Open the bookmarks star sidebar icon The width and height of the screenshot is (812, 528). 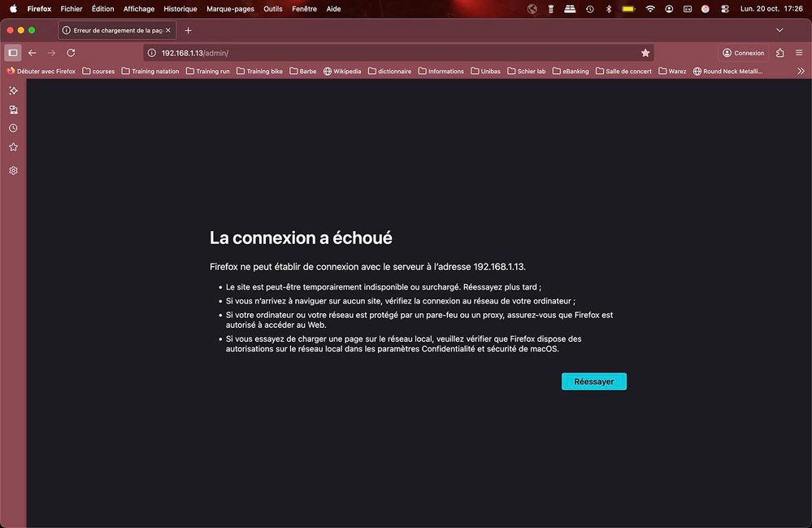point(14,147)
